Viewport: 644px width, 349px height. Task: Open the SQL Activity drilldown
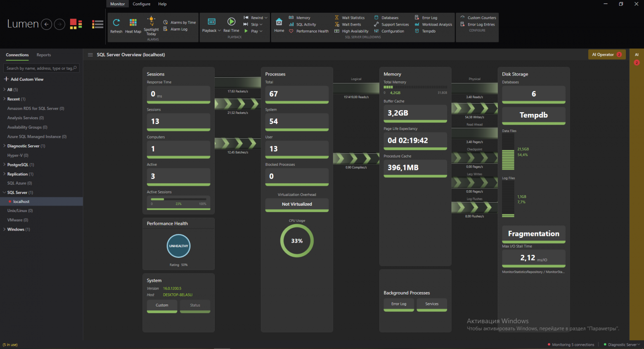[303, 24]
